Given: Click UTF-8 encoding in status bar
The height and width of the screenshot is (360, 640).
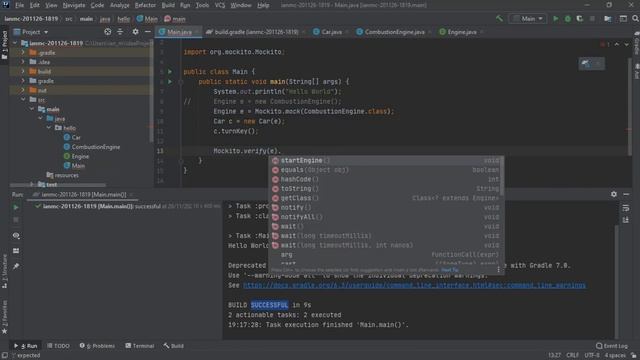Looking at the screenshot, I should click(591, 355).
